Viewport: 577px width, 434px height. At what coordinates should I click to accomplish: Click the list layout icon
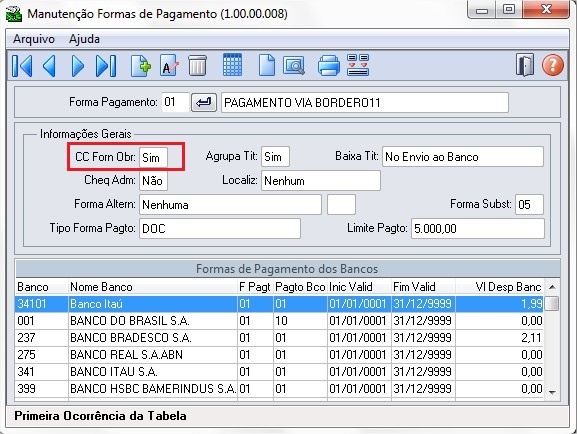point(358,65)
